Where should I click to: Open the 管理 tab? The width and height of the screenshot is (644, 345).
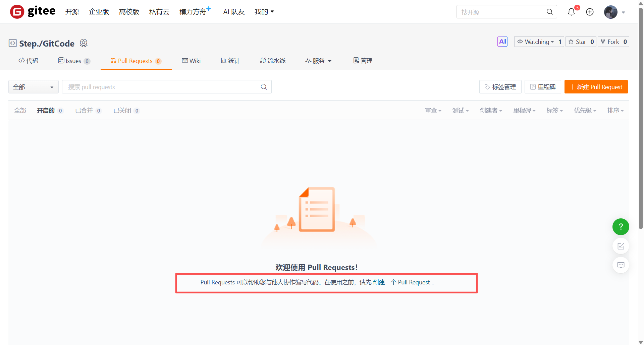[x=363, y=61]
